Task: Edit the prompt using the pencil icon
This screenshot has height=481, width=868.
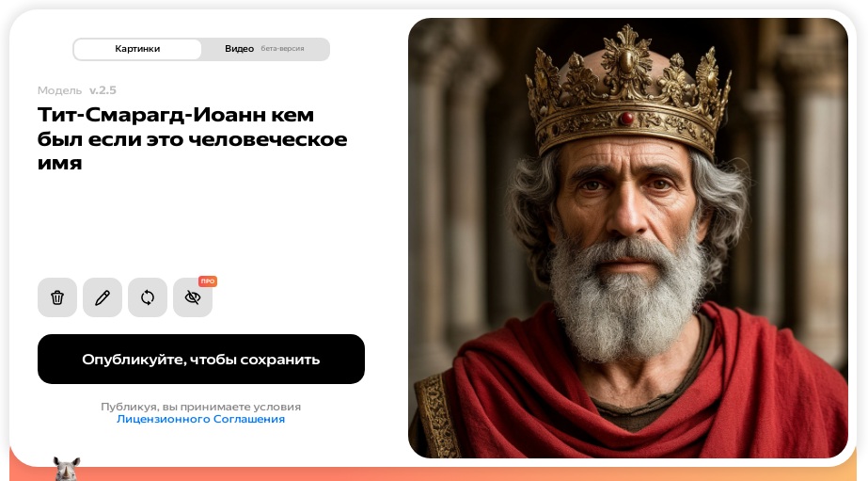Action: 103,297
